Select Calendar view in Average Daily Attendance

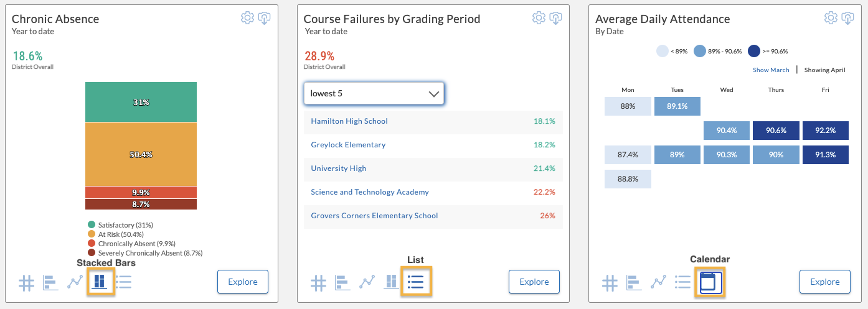tap(710, 282)
